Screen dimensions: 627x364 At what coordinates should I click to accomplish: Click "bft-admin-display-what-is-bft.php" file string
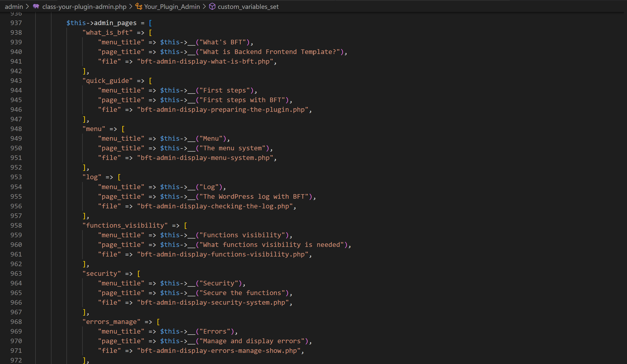[205, 61]
